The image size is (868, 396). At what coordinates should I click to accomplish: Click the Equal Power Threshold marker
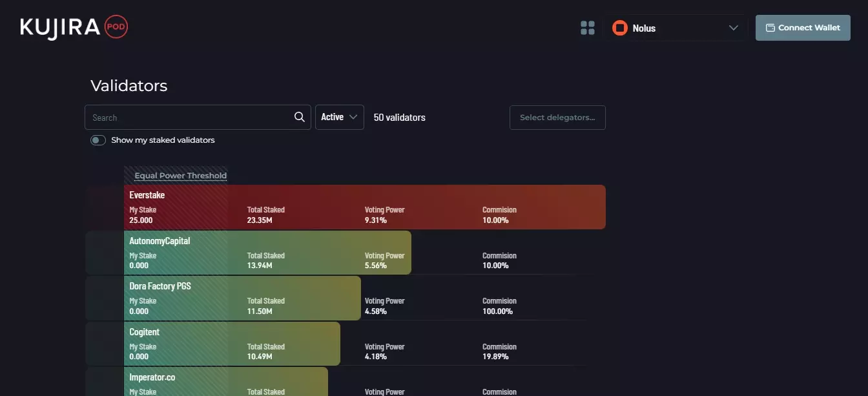[180, 175]
